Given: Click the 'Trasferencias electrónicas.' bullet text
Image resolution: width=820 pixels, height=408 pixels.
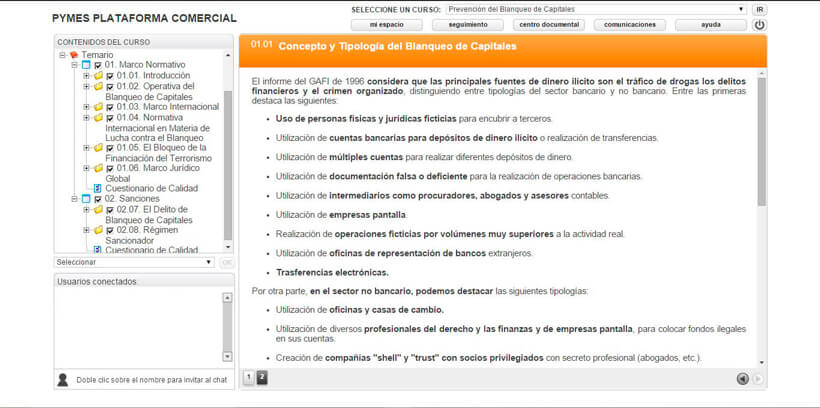Looking at the screenshot, I should (332, 272).
